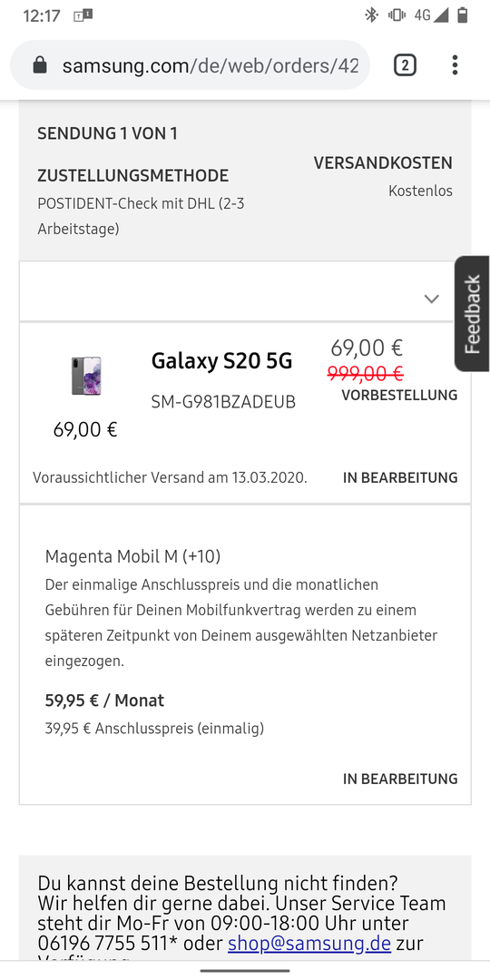Tap the SM-G981BZADEUB model number
The image size is (490, 980).
click(223, 402)
